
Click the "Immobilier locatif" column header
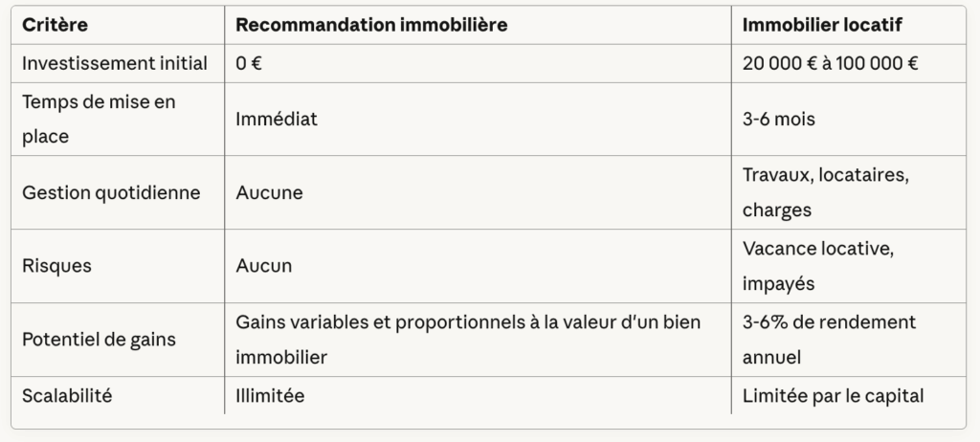click(x=820, y=26)
